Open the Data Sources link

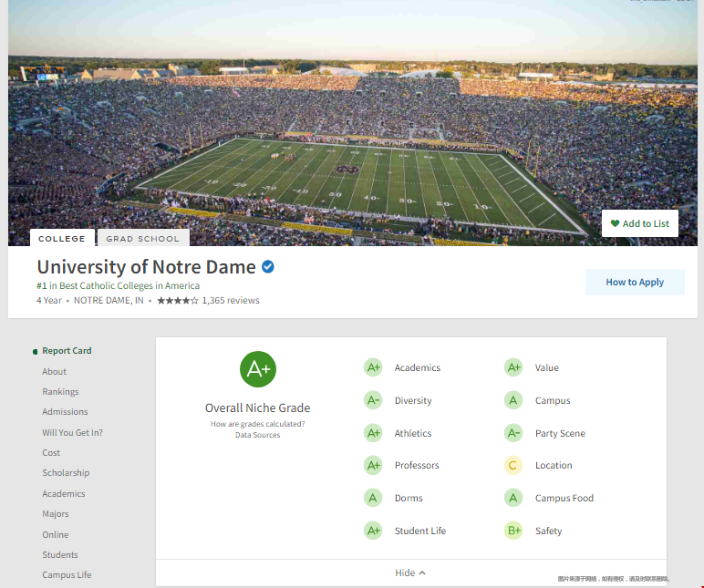tap(258, 435)
